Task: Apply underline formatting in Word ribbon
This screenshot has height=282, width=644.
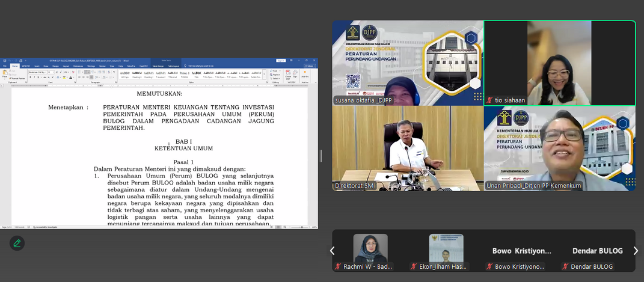Action: pyautogui.click(x=38, y=77)
